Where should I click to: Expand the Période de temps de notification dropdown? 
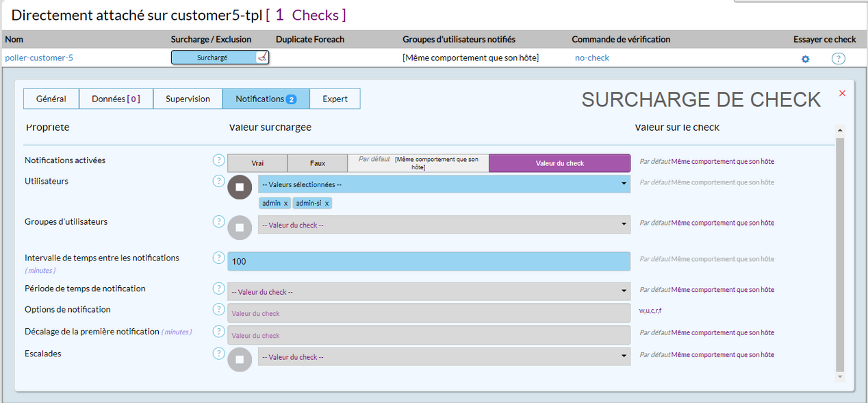[x=429, y=291]
